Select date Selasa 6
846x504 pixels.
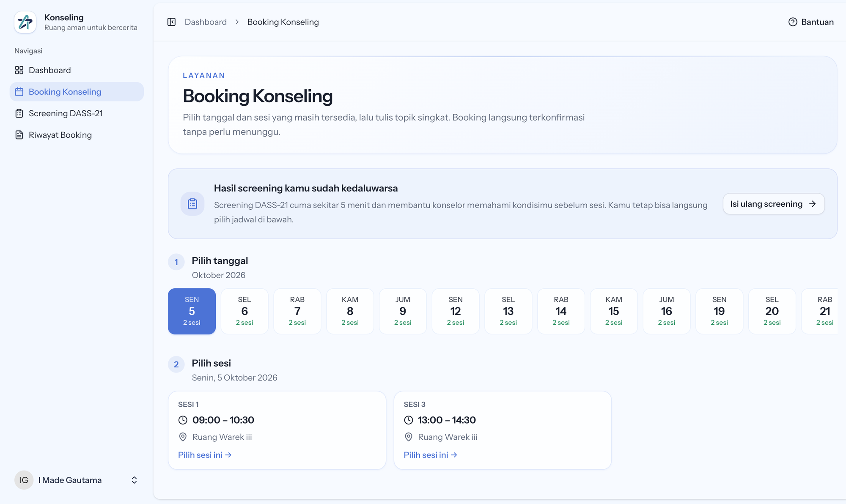[x=244, y=311]
